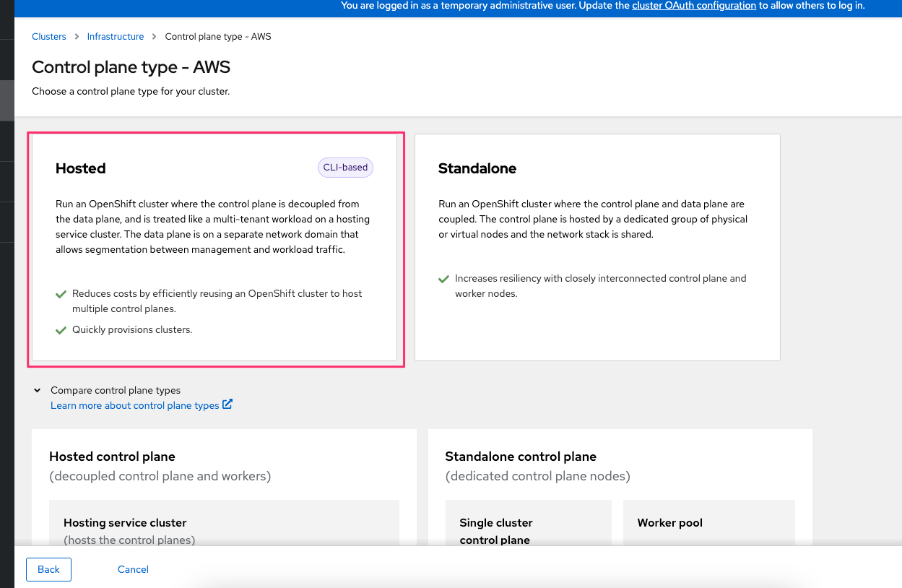This screenshot has height=588, width=902.
Task: Choose the Standalone control plane card
Action: tap(597, 246)
